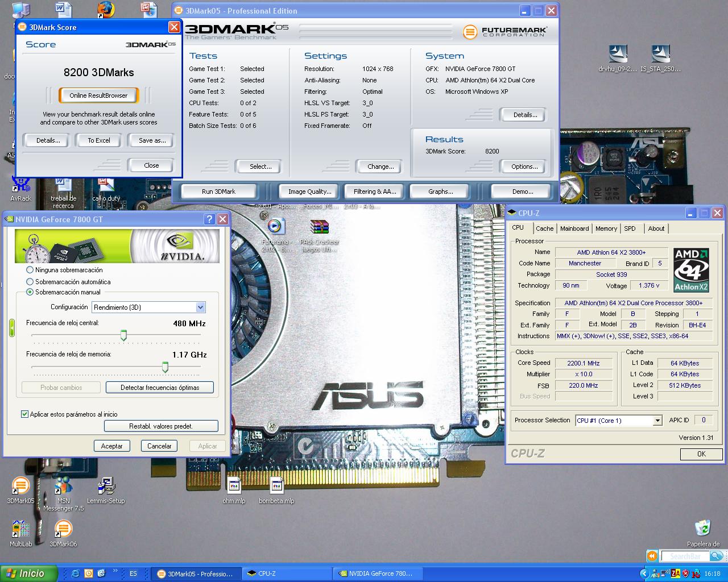Click the NVIDIA help question mark button
This screenshot has width=728, height=582.
[x=209, y=219]
